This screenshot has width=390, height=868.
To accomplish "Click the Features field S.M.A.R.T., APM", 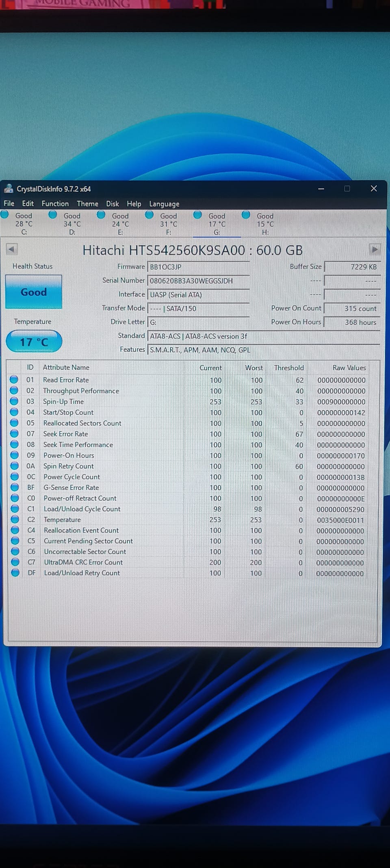I will pos(264,350).
